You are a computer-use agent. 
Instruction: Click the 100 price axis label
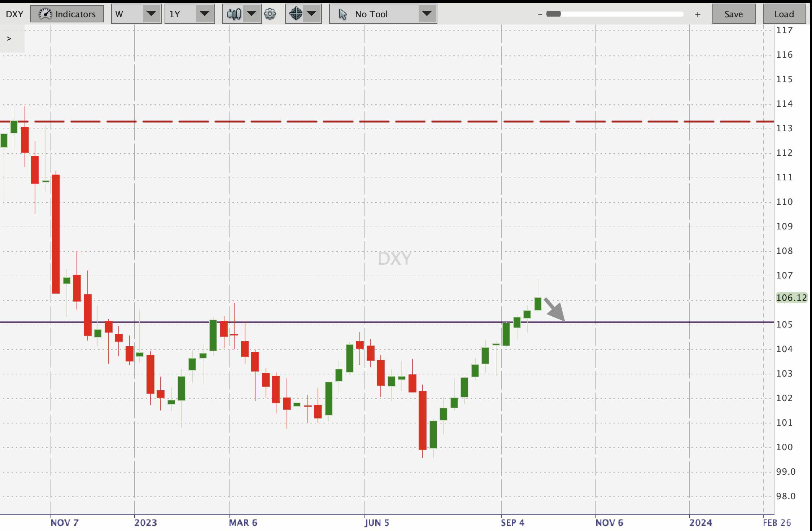click(x=785, y=447)
